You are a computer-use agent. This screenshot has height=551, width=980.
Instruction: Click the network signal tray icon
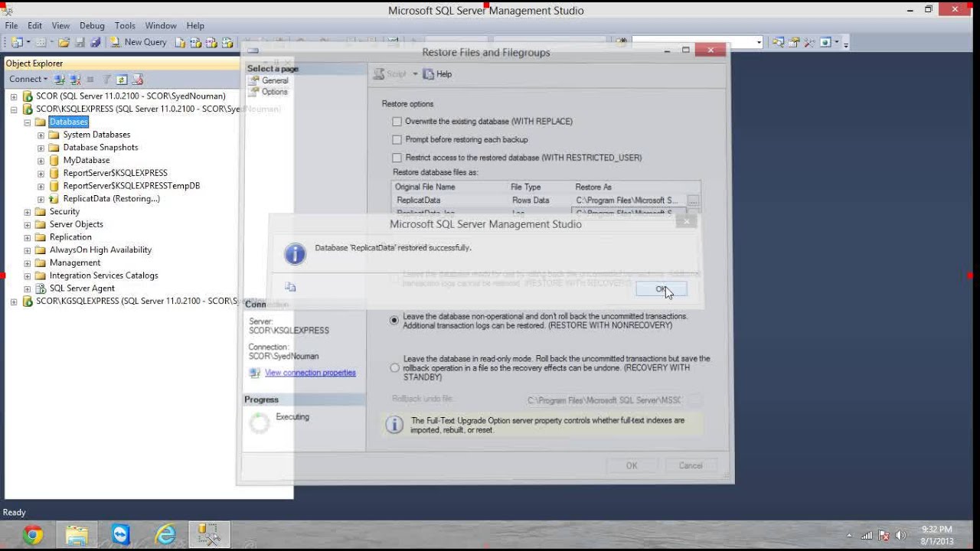point(867,536)
